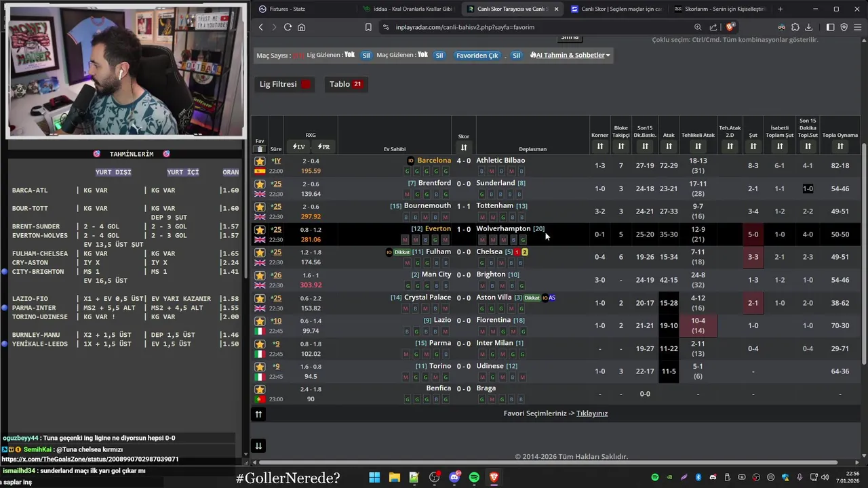Screen dimensions: 868x488
Task: Sort by İsabetli Toplam Şut arrows
Action: click(780, 146)
